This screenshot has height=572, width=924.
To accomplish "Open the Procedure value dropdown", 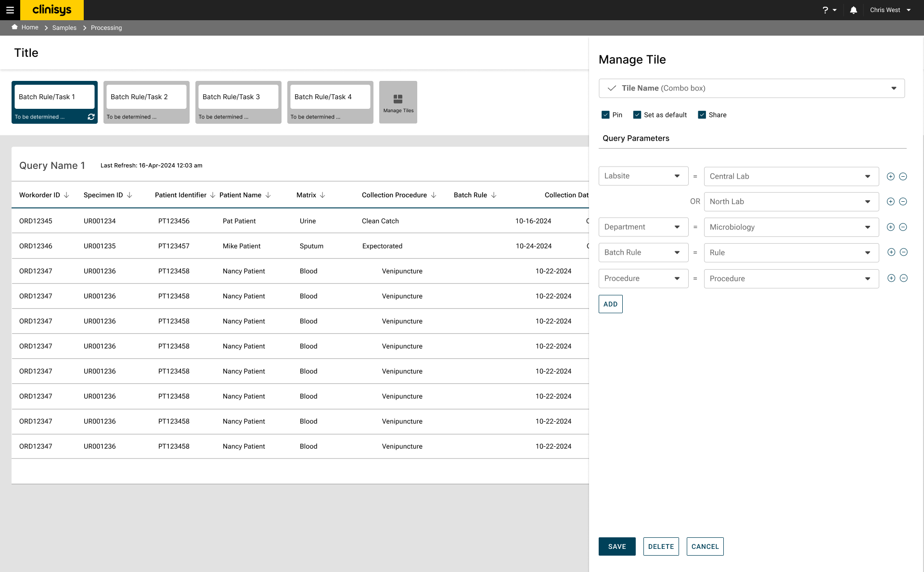I will 791,279.
